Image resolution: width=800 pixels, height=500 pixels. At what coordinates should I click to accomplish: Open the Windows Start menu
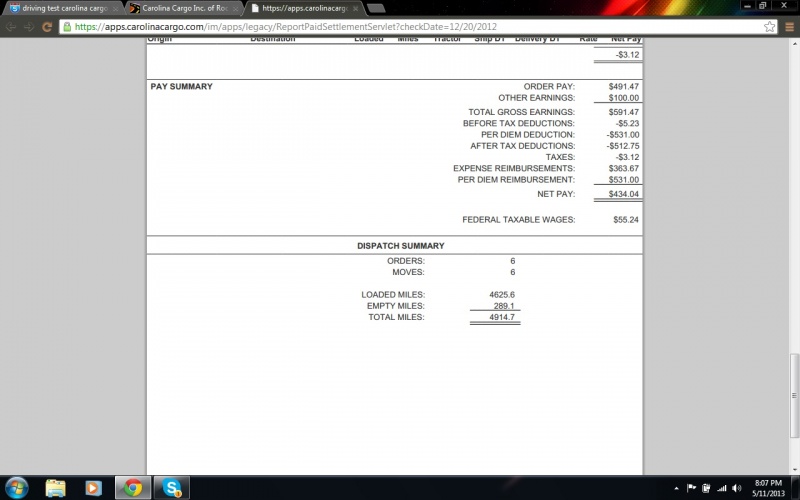coord(17,487)
